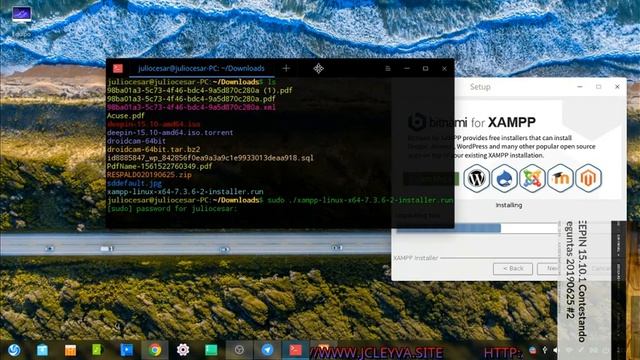The width and height of the screenshot is (640, 360).
Task: Click the Magento hexagon icon in Setup
Action: pos(588,178)
